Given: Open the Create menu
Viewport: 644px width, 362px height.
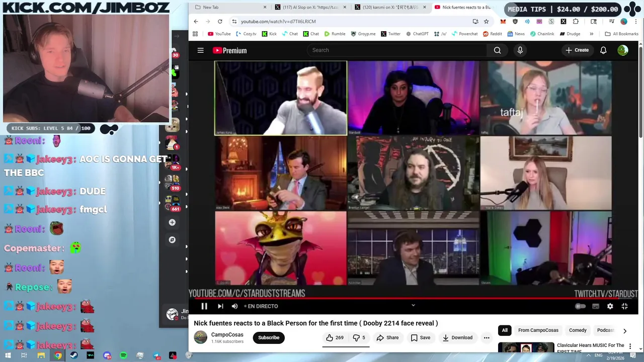Looking at the screenshot, I should tap(577, 50).
